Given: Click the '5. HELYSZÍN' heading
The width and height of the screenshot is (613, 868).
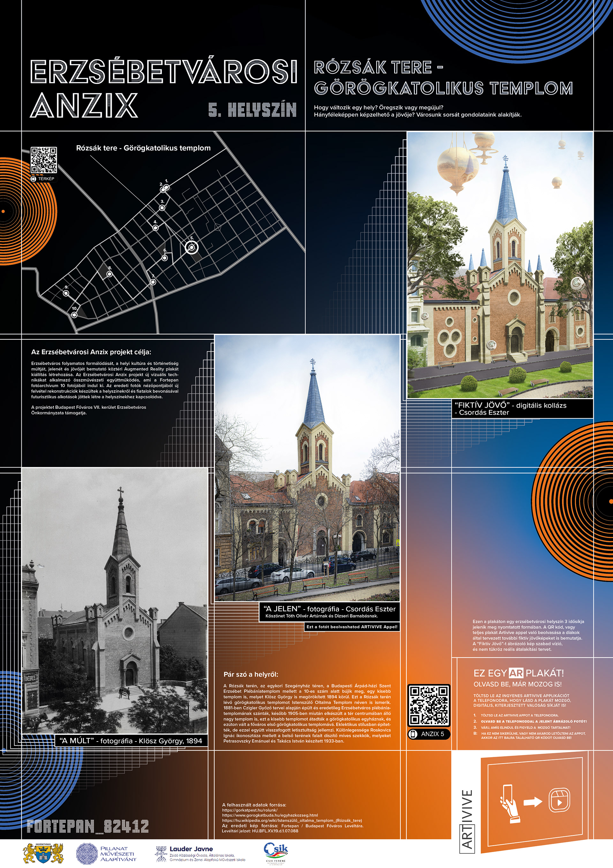Looking at the screenshot, I should pyautogui.click(x=253, y=110).
